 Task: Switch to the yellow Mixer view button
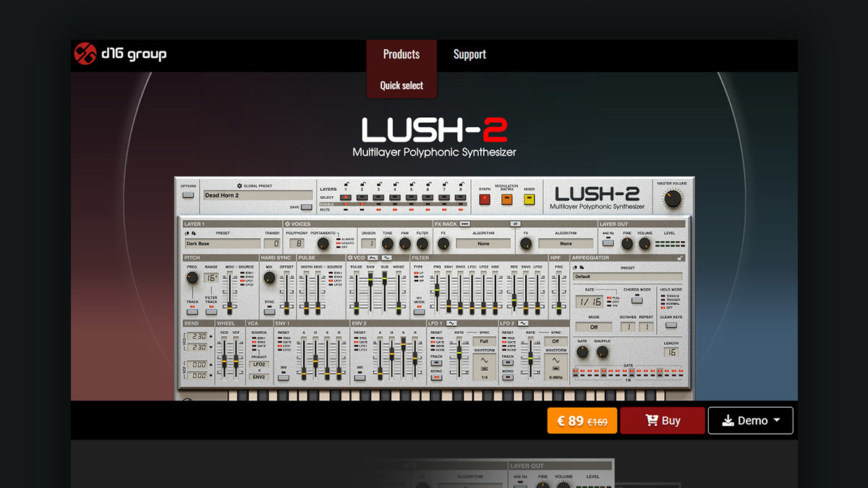tap(529, 200)
